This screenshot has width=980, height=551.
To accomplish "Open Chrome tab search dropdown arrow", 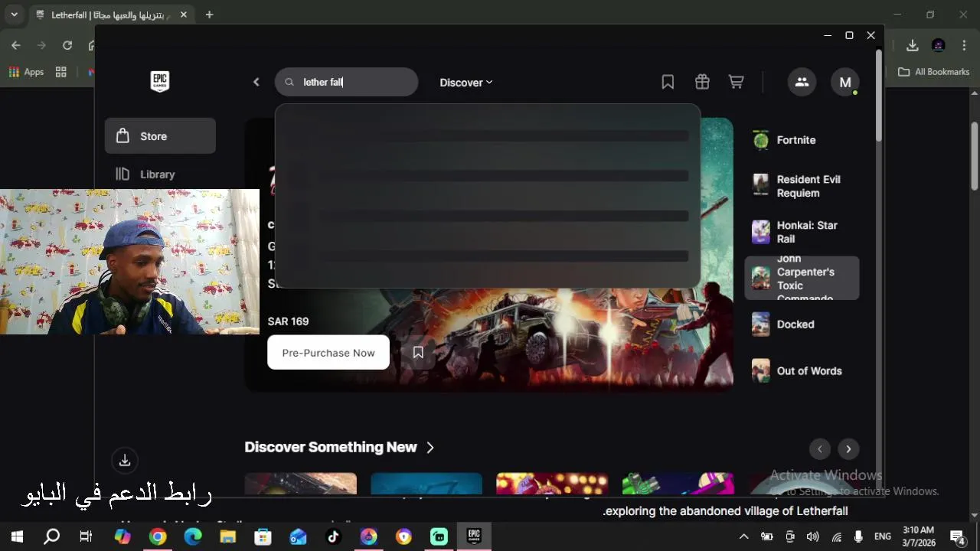I will 14,15.
